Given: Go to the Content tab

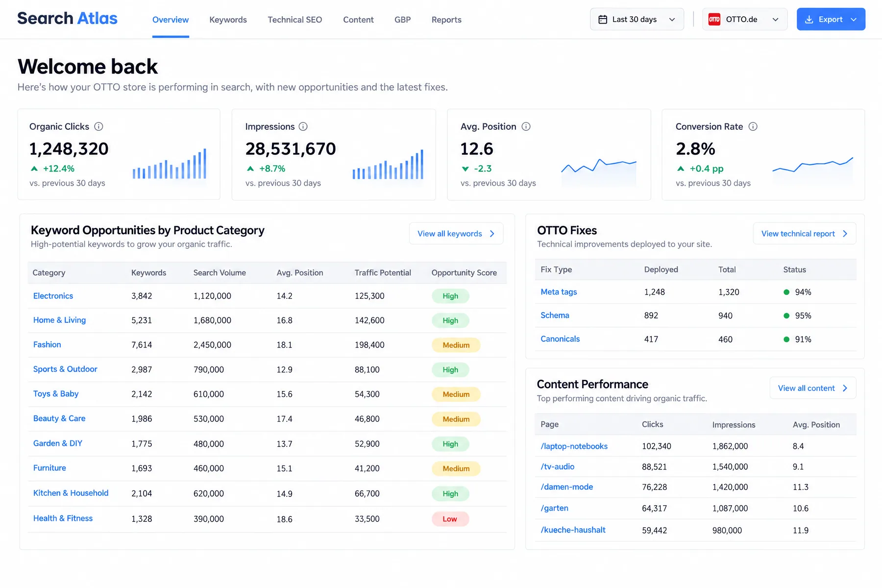Looking at the screenshot, I should point(358,20).
